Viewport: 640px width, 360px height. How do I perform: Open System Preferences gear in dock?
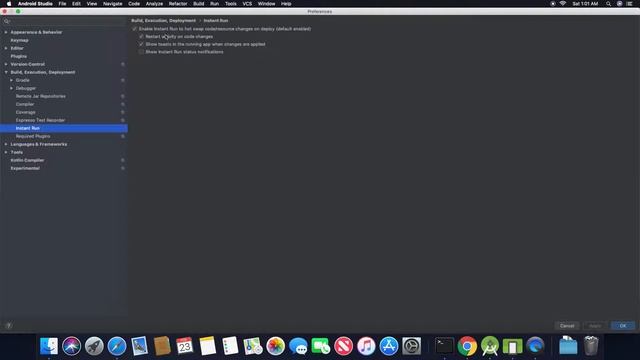pyautogui.click(x=411, y=346)
